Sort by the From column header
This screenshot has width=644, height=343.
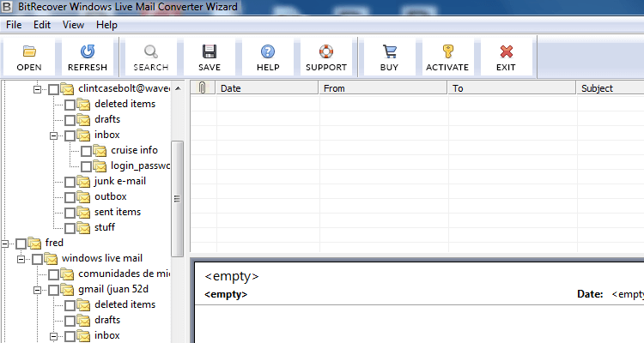[383, 87]
